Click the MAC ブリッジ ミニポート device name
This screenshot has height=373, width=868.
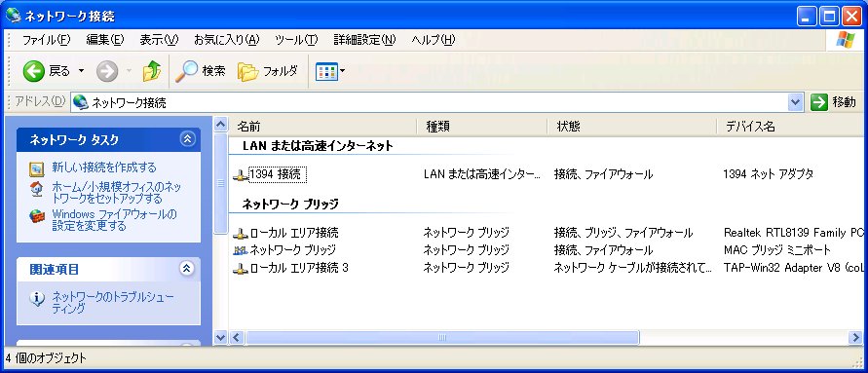tap(777, 250)
